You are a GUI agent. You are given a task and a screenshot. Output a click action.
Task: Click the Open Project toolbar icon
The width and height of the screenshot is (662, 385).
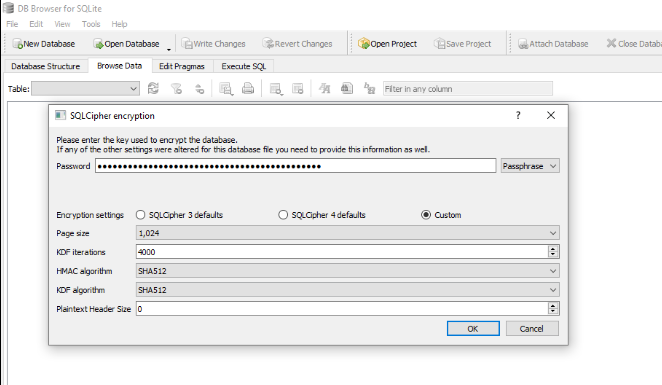[x=364, y=44]
